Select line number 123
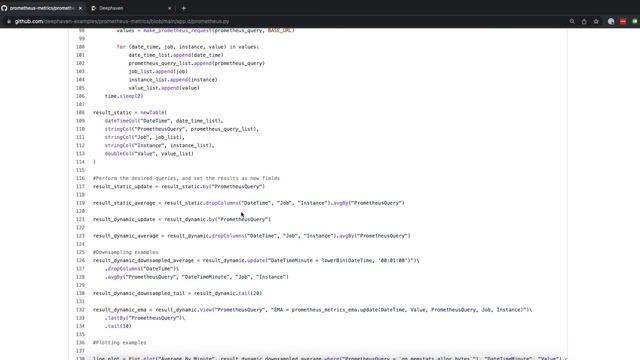 click(x=80, y=236)
